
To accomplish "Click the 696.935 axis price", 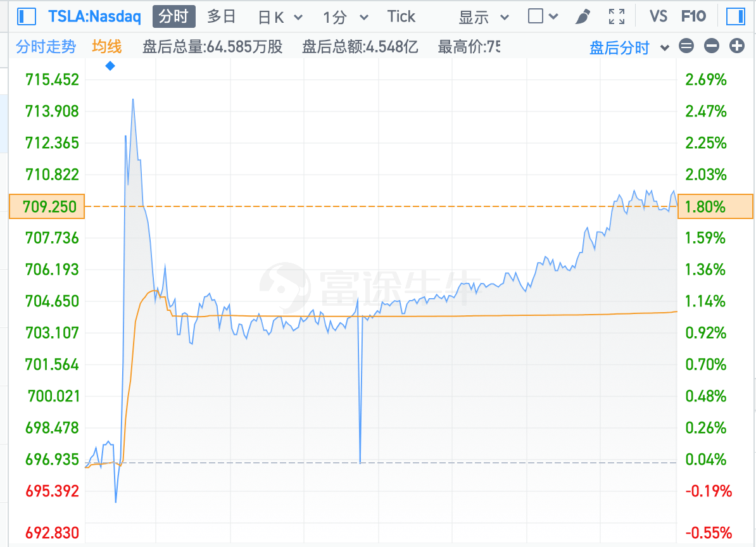I will click(52, 459).
